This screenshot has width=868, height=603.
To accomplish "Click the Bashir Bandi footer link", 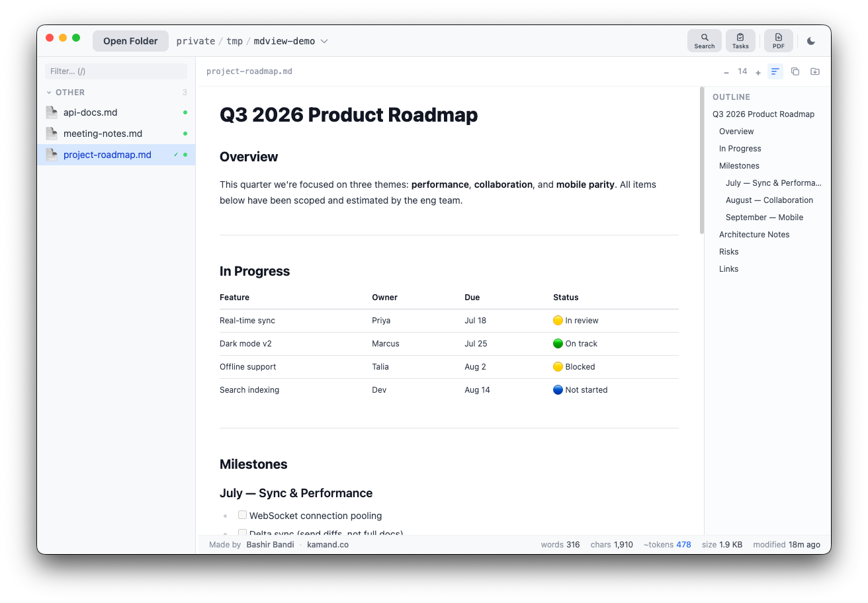I will click(x=270, y=545).
